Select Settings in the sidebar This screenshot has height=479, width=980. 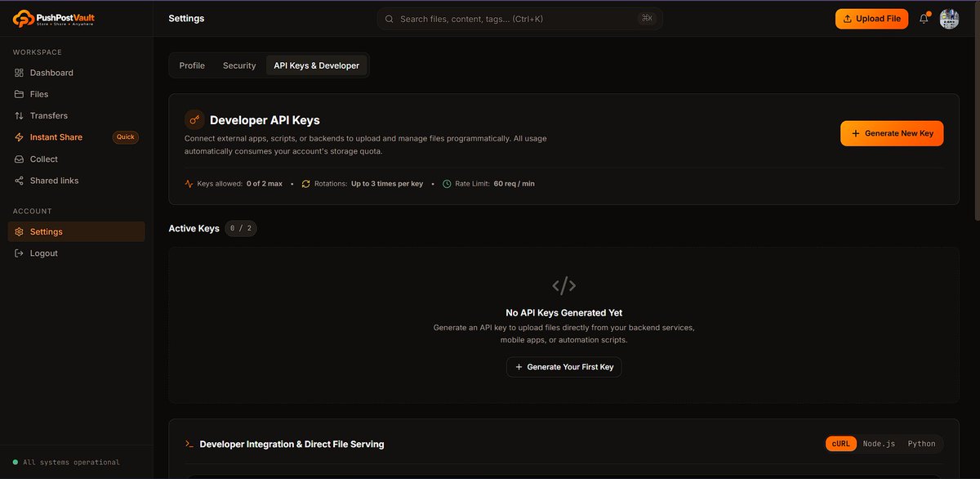[x=76, y=231]
